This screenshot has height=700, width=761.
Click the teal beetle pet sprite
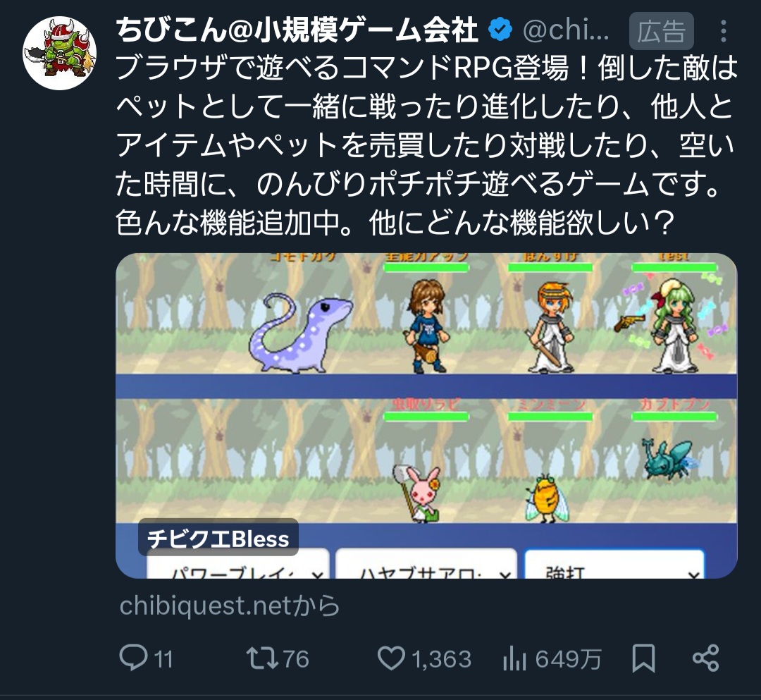click(x=668, y=457)
